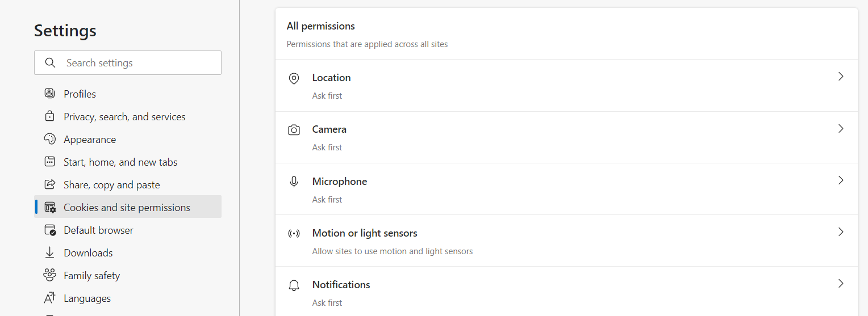Click the Family safety icon
868x316 pixels.
click(50, 275)
